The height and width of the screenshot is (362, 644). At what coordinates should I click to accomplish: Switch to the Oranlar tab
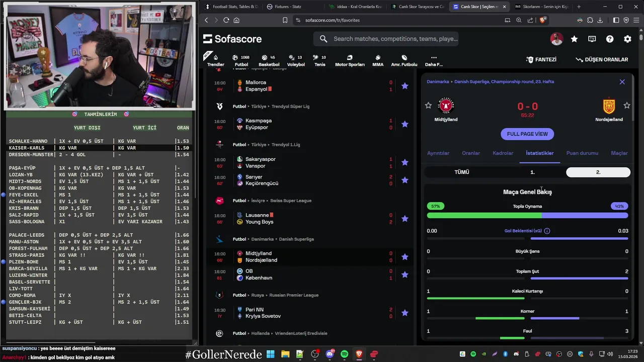(471, 153)
